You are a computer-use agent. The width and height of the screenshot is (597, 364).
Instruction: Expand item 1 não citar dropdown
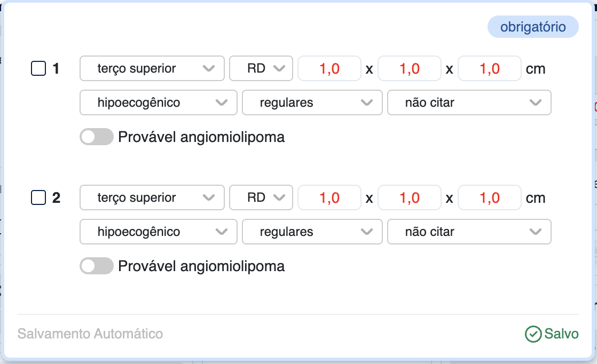point(469,102)
